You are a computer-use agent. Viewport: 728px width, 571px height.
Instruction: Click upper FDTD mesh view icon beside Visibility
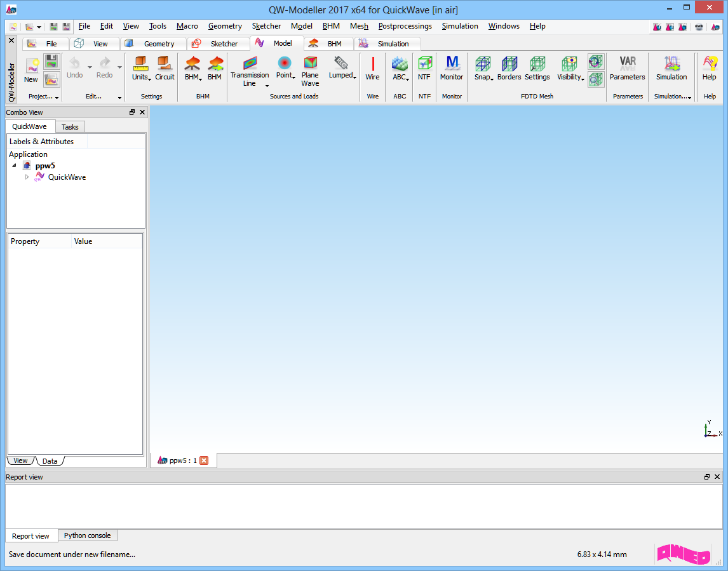[595, 62]
